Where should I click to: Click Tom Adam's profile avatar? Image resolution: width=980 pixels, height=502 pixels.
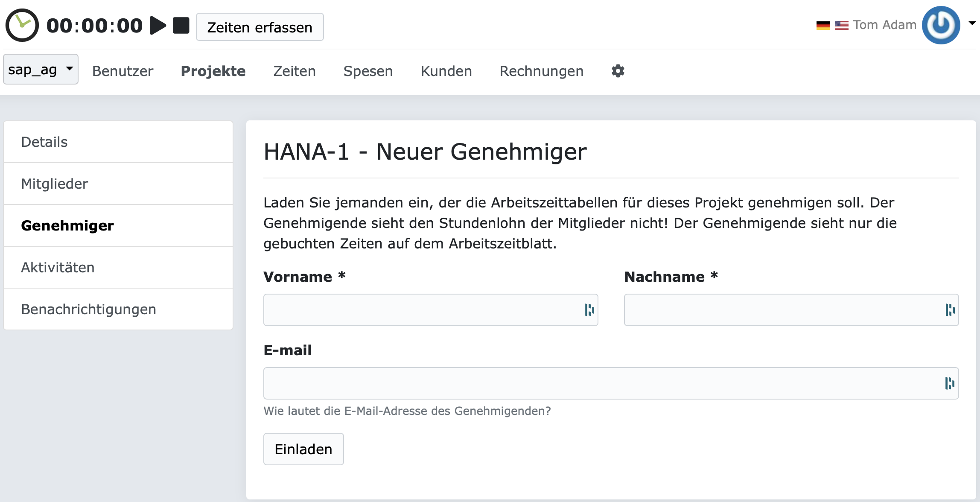[x=941, y=25]
